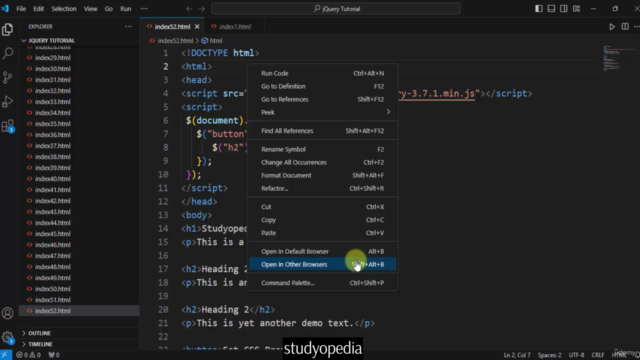Open the Search view icon

click(7, 53)
